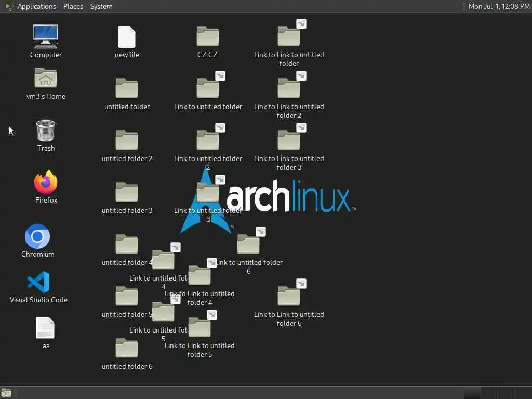Select the Link to untitled folder shortcut
Image resolution: width=532 pixels, height=399 pixels.
(208, 88)
